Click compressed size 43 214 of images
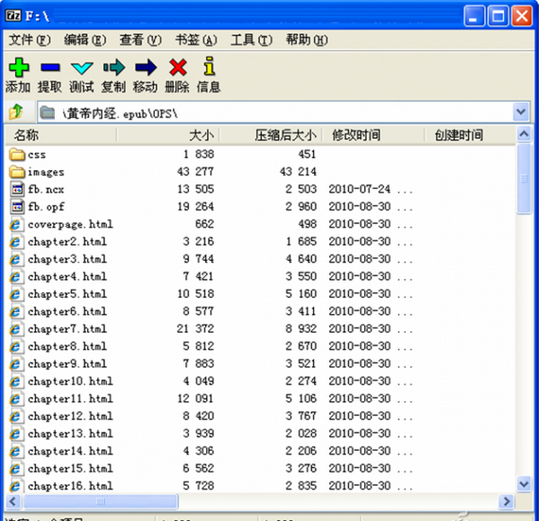The width and height of the screenshot is (539, 521). coord(298,171)
